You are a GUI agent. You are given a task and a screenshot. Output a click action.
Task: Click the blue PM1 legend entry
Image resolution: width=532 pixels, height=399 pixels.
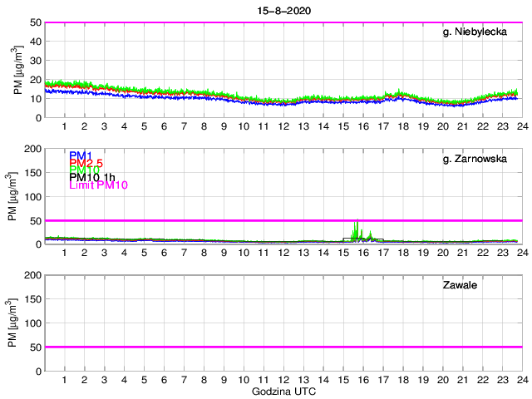pyautogui.click(x=81, y=155)
